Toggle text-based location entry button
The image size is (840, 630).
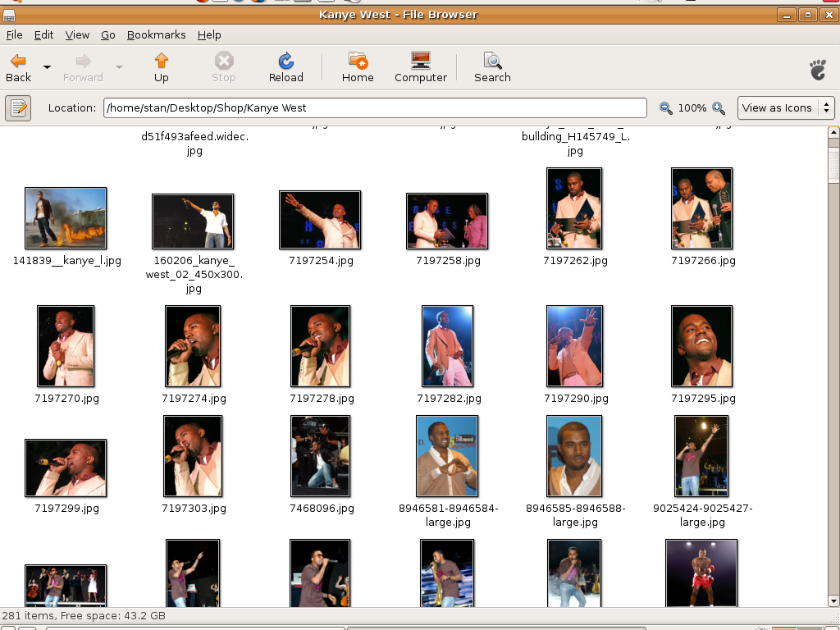click(x=18, y=107)
